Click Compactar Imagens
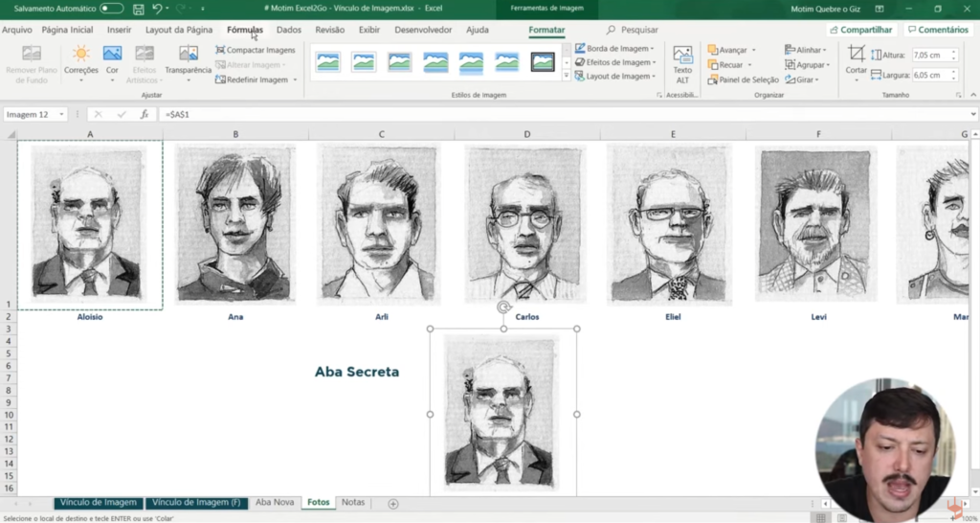The height and width of the screenshot is (523, 980). click(255, 50)
